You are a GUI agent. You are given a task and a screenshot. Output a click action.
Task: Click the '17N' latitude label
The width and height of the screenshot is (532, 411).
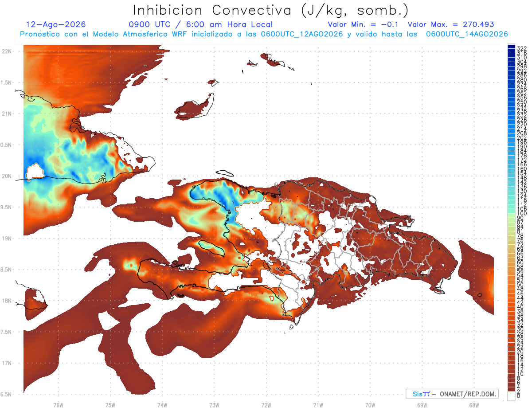[x=7, y=363]
